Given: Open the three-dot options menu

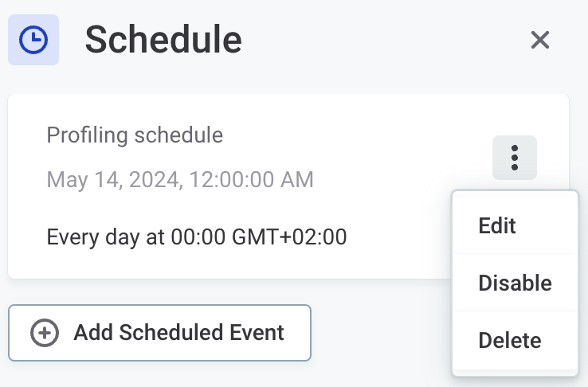Looking at the screenshot, I should (x=515, y=158).
